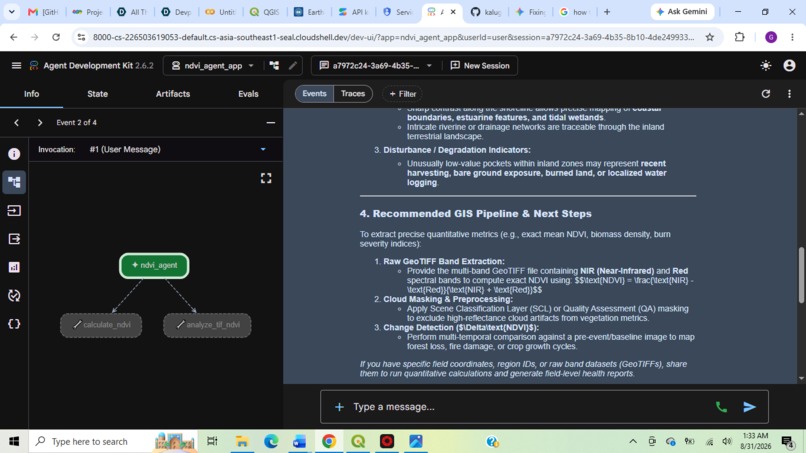Click the scrollbar down arrow

(x=801, y=378)
